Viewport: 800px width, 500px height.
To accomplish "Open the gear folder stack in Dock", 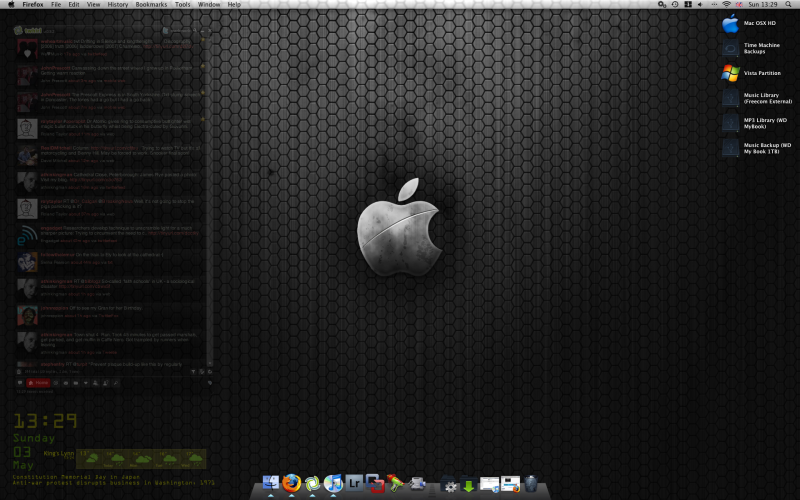I will [x=449, y=484].
